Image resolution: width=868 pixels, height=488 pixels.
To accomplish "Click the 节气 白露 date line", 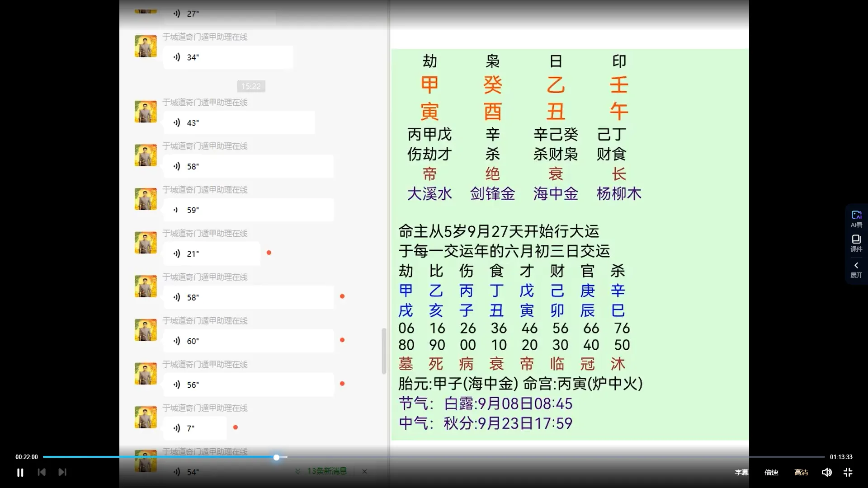I will [486, 404].
